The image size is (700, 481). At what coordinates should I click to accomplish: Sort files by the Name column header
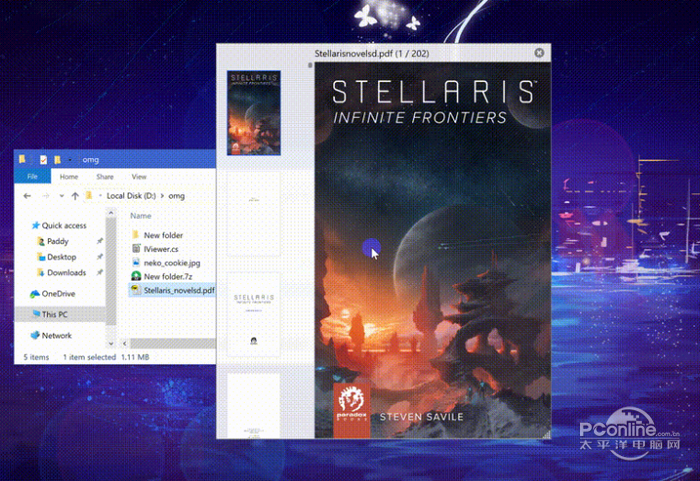[x=141, y=216]
